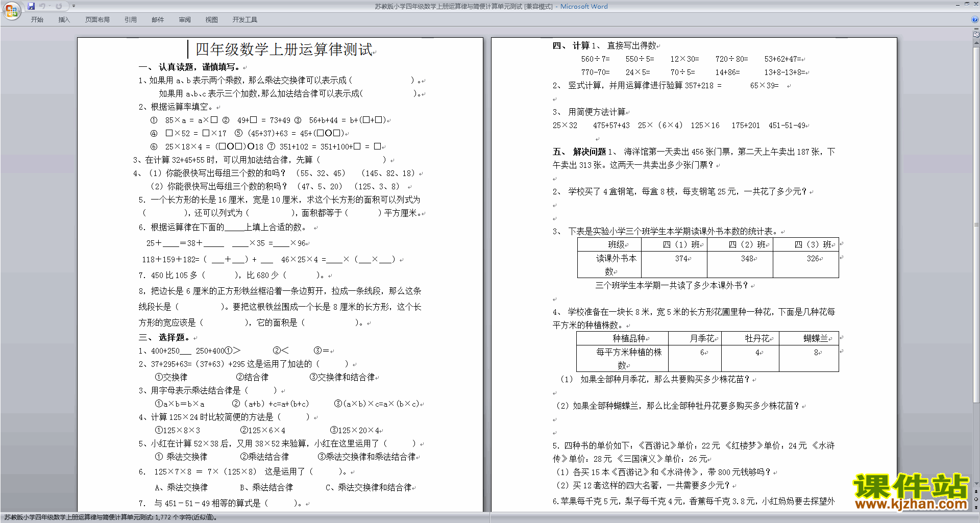
Task: Click the title 四年级数学上册运算律测试
Action: coord(284,49)
